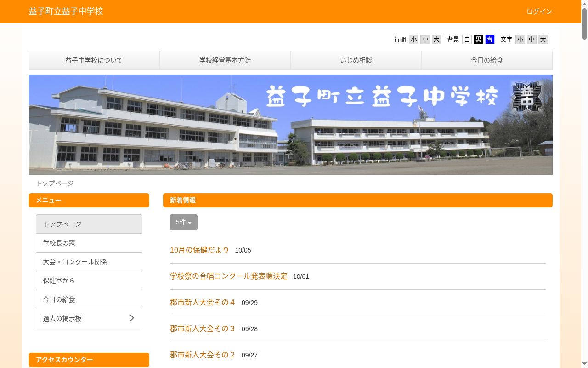The width and height of the screenshot is (588, 368).
Task: Click the scrollbar up arrow
Action: 584,4
